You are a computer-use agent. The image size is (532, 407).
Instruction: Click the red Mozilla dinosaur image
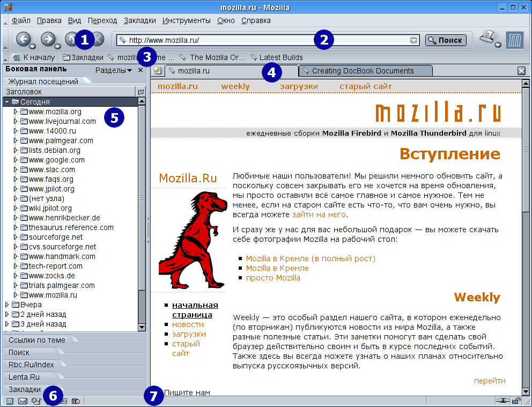(x=193, y=240)
